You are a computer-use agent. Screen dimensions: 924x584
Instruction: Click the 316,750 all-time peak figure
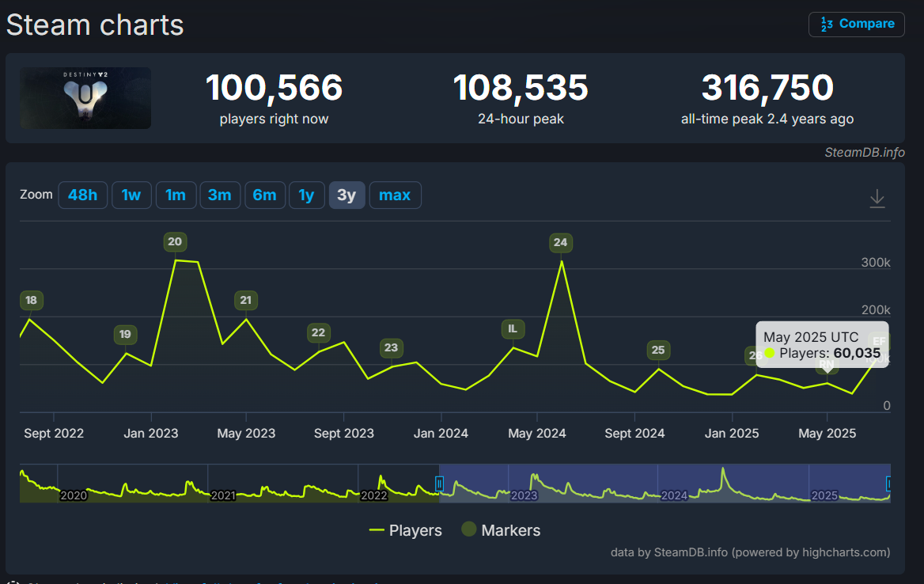[767, 88]
